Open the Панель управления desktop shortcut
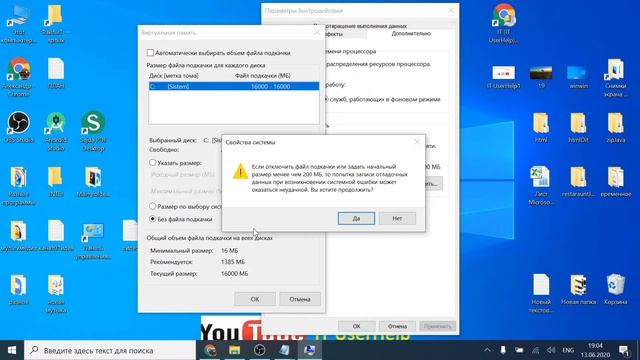 tap(93, 242)
